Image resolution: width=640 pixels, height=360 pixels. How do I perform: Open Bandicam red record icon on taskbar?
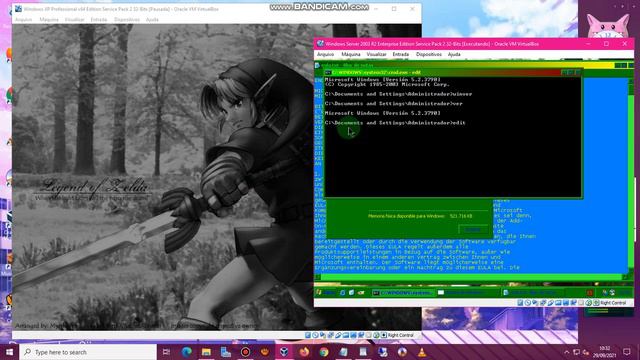[245, 352]
